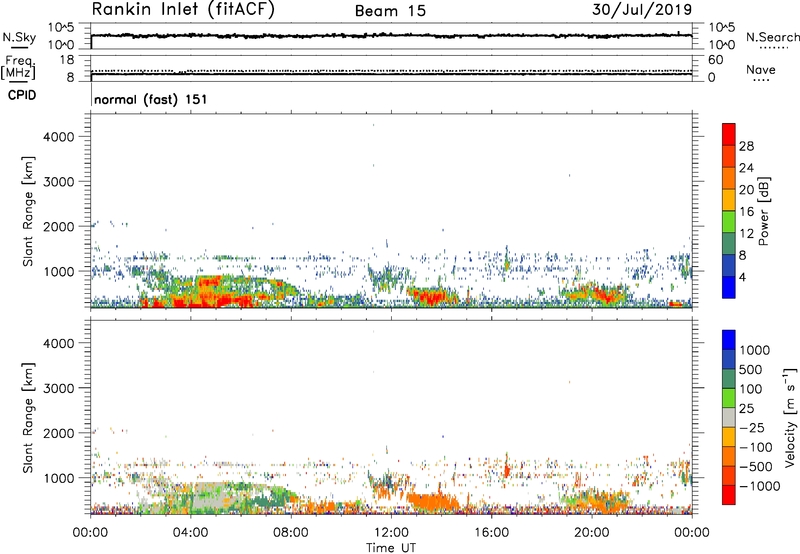
Task: Click the "08:00" time axis tick
Action: pyautogui.click(x=291, y=533)
